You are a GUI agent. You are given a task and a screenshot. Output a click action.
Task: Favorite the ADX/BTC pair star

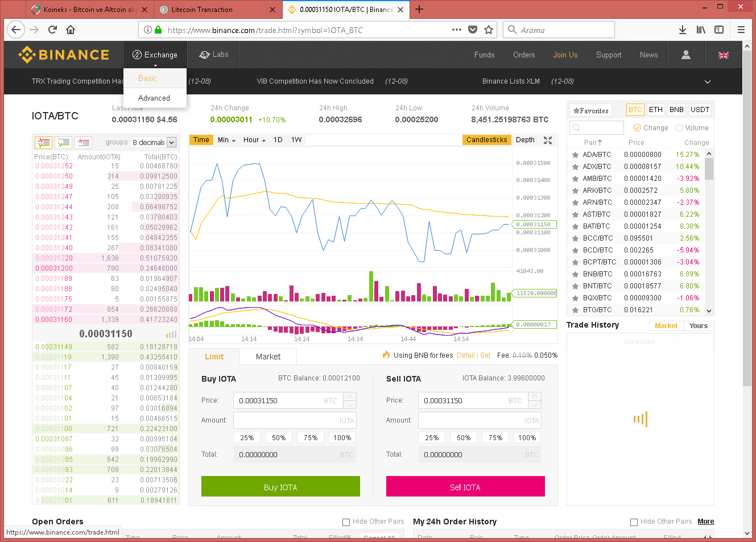coord(575,167)
